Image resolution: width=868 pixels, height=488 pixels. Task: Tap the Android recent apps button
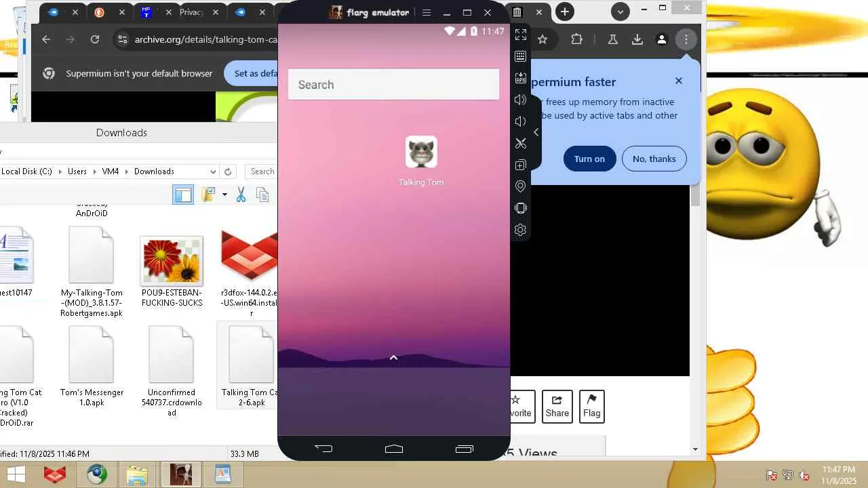point(465,448)
